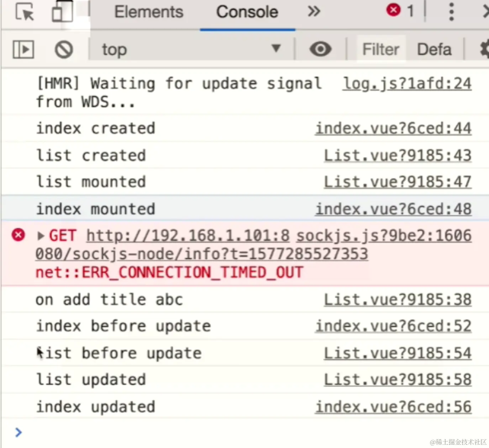The height and width of the screenshot is (448, 489).
Task: Open DevTools three-dot customize menu
Action: pos(451,12)
